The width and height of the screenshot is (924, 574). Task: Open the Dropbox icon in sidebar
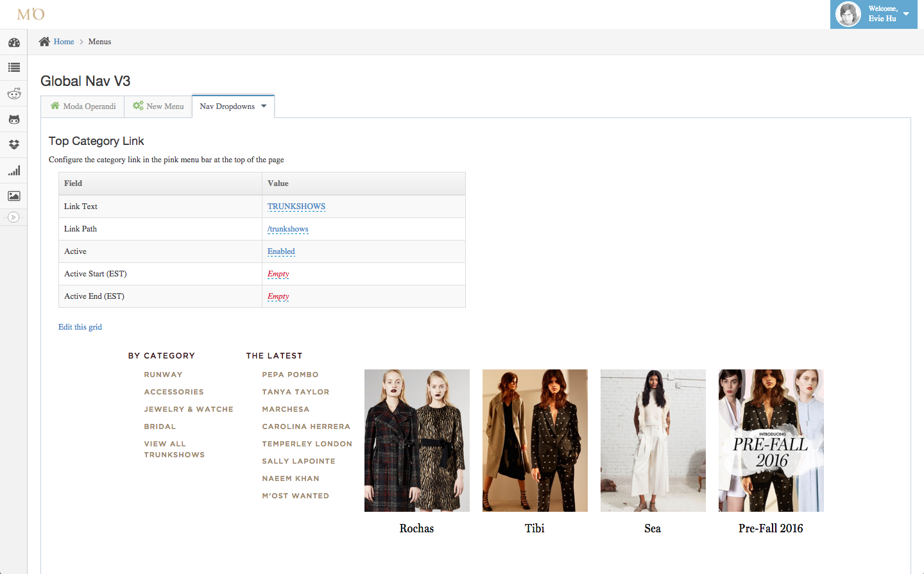coord(13,145)
